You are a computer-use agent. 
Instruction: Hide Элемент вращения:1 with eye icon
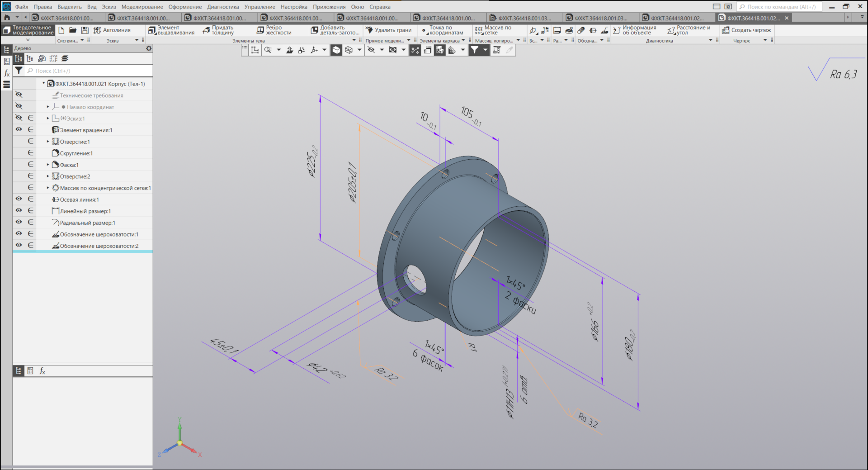coord(19,130)
